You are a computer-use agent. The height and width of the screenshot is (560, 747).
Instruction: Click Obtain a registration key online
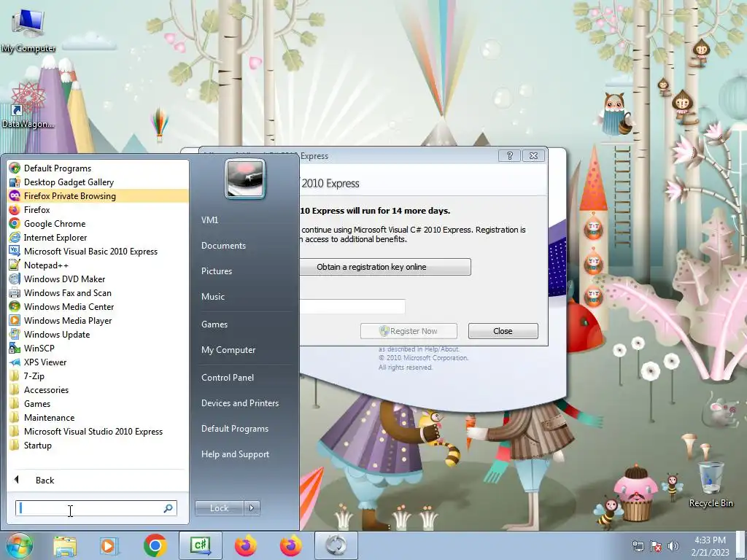pyautogui.click(x=385, y=267)
